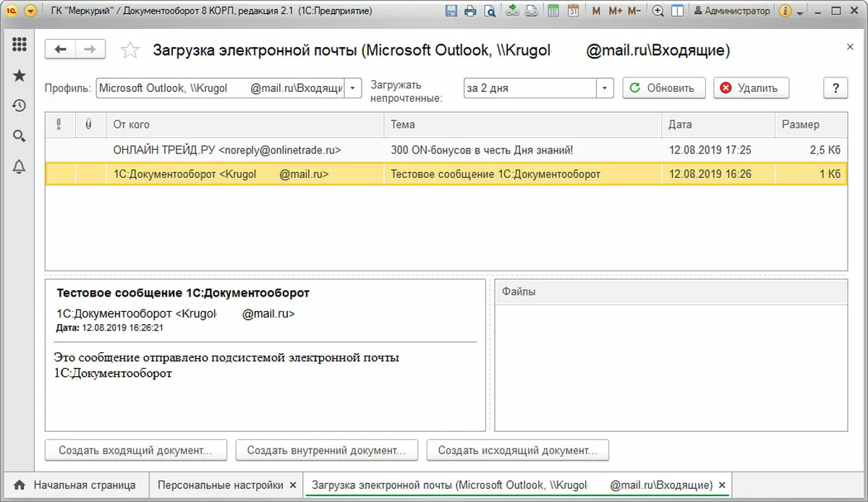868x502 pixels.
Task: Open Notifications bell in sidebar
Action: click(x=20, y=166)
